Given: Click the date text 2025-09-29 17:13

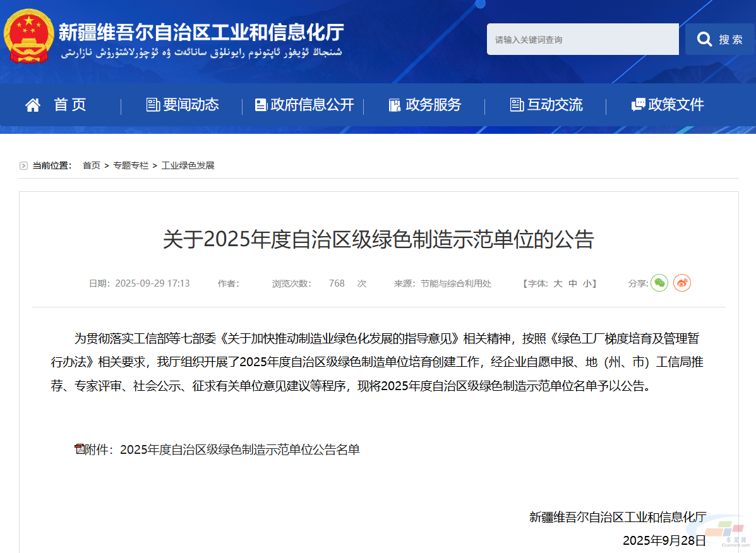Looking at the screenshot, I should pyautogui.click(x=152, y=283).
